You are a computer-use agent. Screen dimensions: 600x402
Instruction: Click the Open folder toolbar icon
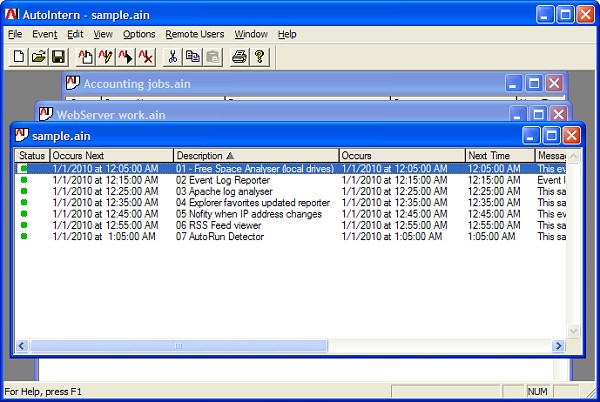[x=38, y=57]
